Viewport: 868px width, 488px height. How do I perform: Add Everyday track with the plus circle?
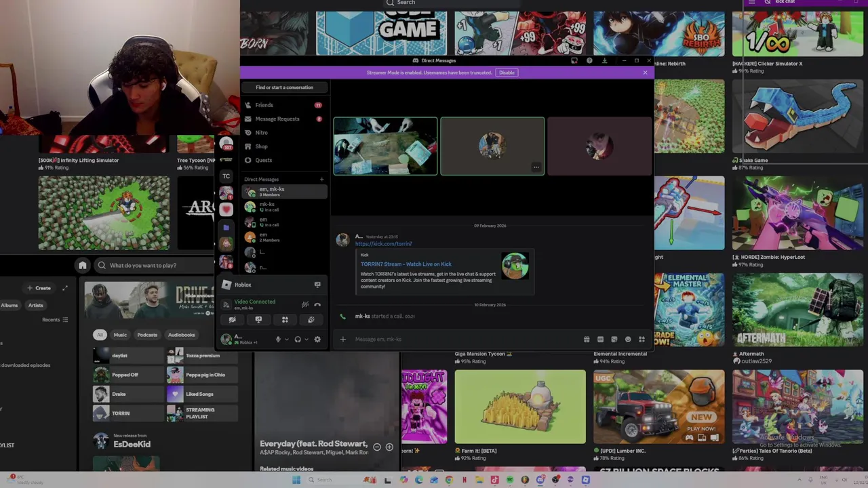[x=389, y=447]
